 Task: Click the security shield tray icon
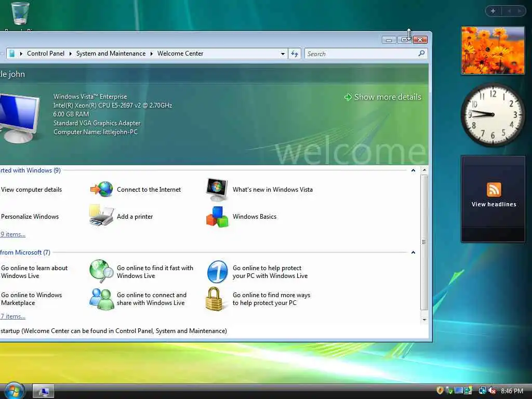[x=440, y=391]
